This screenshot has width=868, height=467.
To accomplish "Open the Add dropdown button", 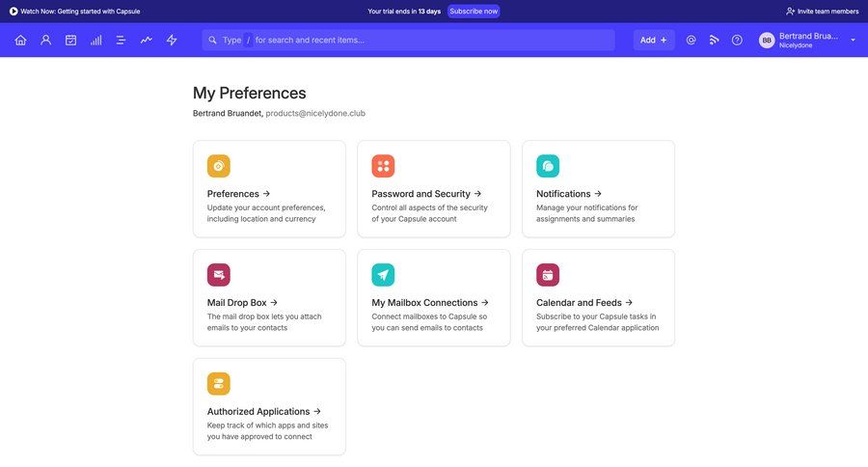I will click(654, 41).
